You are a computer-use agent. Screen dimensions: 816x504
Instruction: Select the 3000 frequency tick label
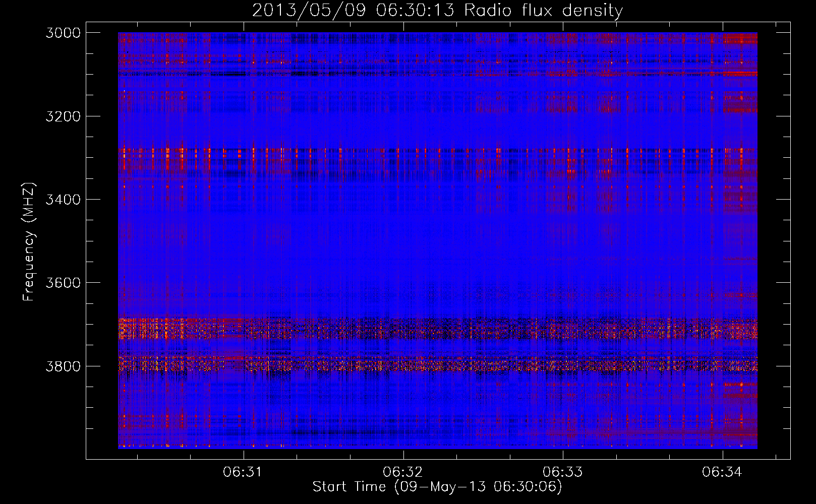coord(63,33)
